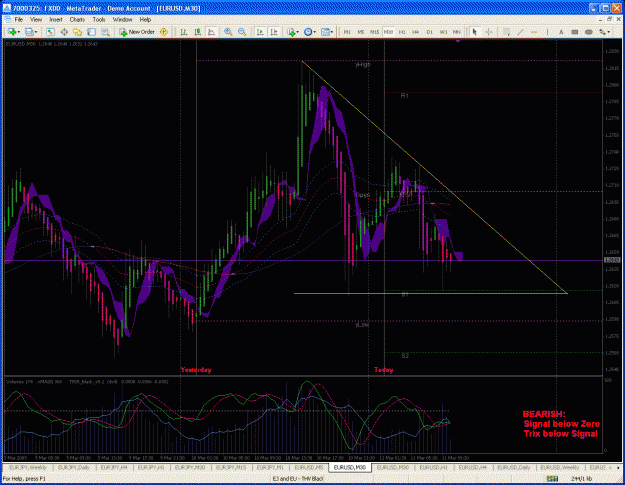Open the Profiles toolbar icon

tap(29, 32)
